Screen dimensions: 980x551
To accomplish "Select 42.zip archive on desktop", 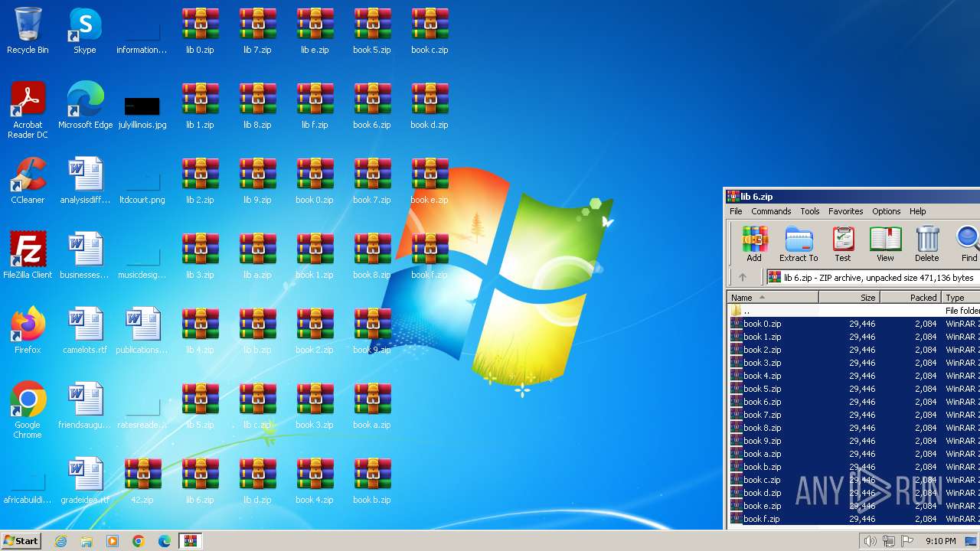I will (142, 481).
